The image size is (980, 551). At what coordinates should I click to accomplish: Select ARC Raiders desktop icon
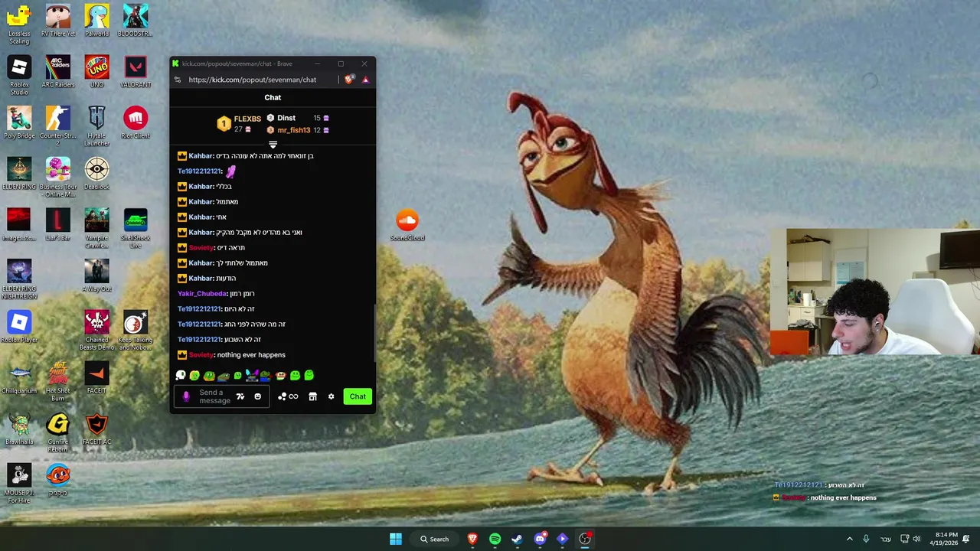point(58,71)
